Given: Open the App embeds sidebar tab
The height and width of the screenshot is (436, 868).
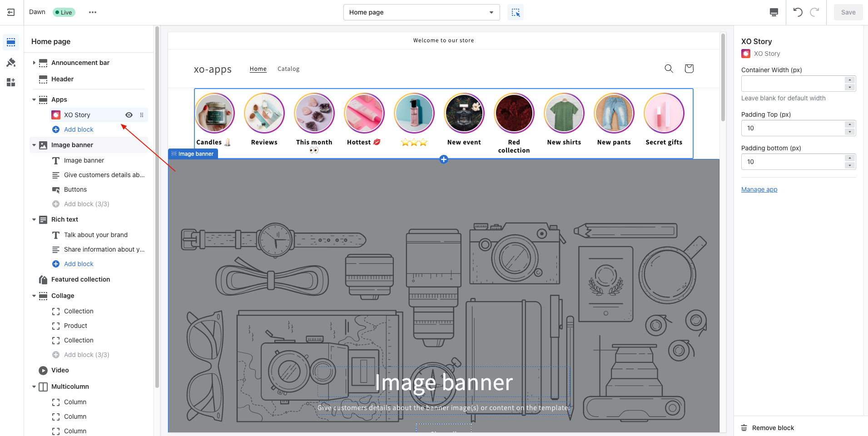Looking at the screenshot, I should coord(11,82).
